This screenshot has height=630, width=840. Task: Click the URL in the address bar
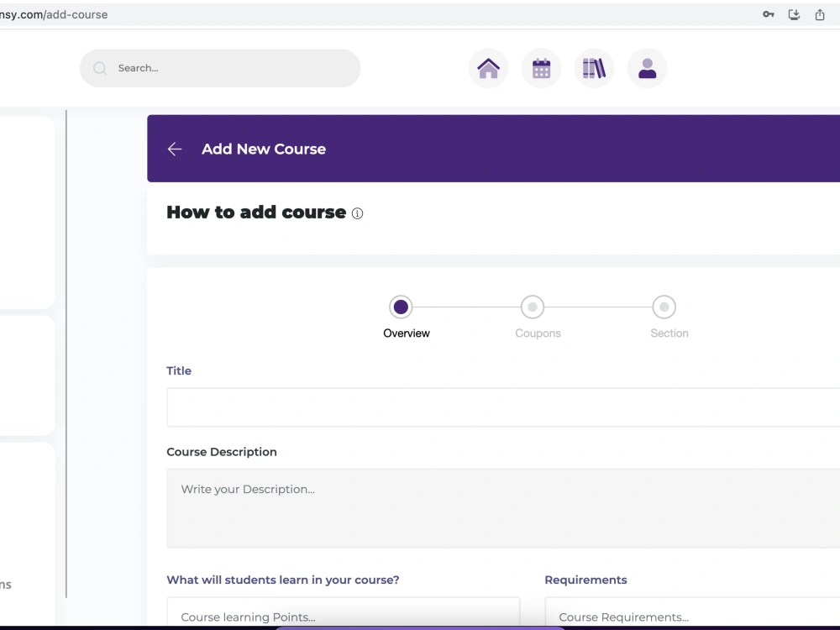pyautogui.click(x=54, y=14)
